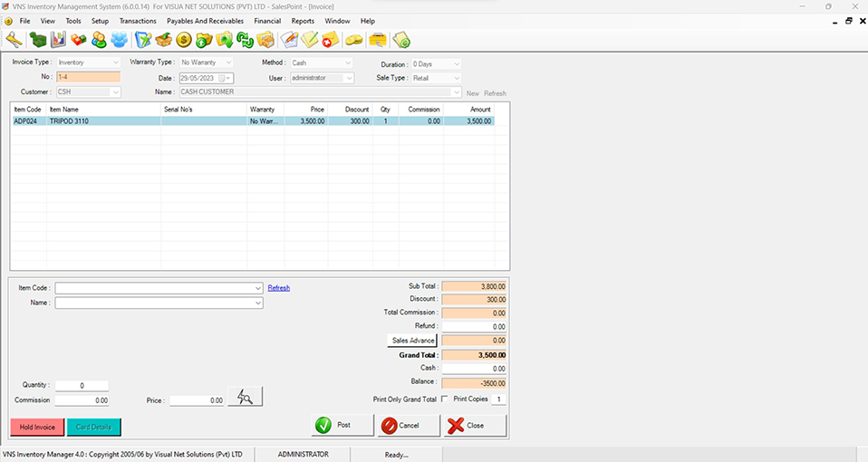Restore the inner Invoice document window
The width and height of the screenshot is (868, 462).
[x=849, y=21]
